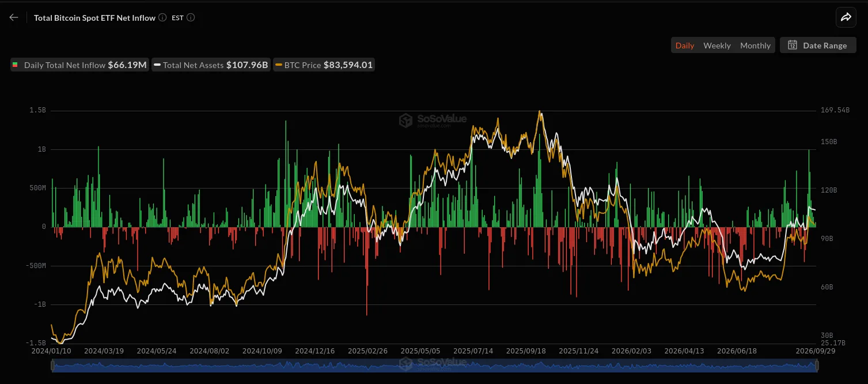Click the white Total Net Assets swatch
This screenshot has width=868, height=384.
pyautogui.click(x=157, y=65)
